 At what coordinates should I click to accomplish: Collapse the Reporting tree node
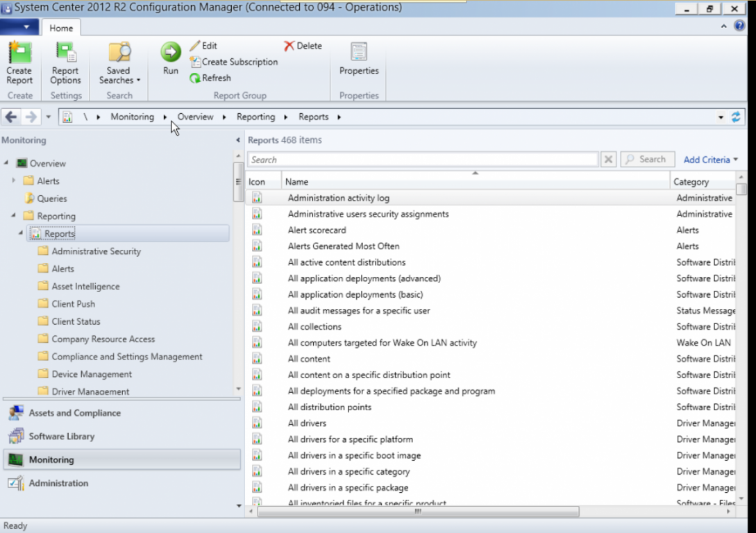[13, 216]
